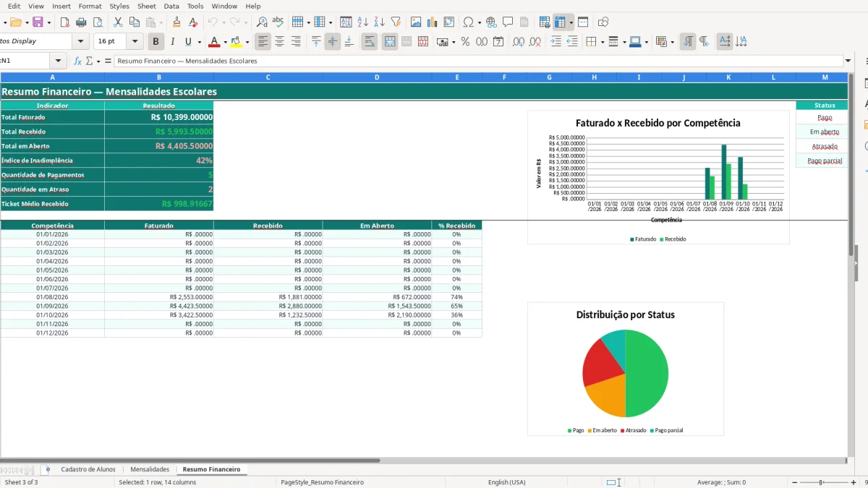
Task: Open Function Wizard fx icon
Action: tap(78, 61)
